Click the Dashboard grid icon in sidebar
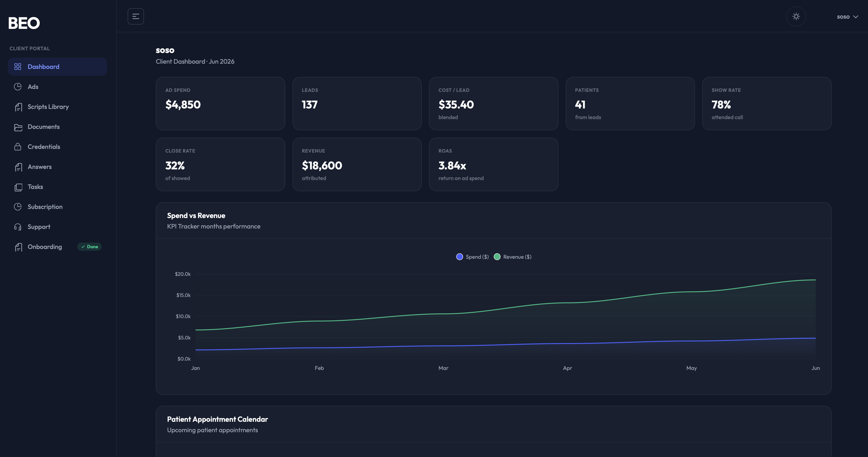 point(18,66)
